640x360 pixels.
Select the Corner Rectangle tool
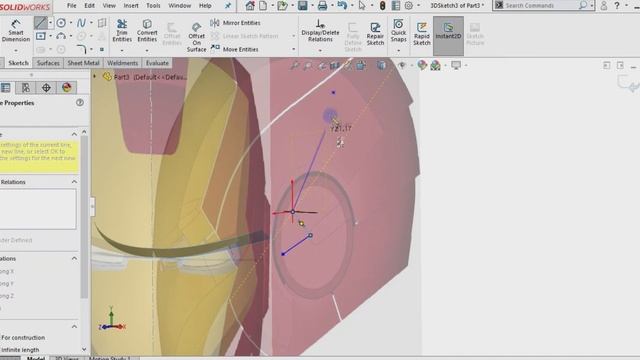pyautogui.click(x=40, y=36)
